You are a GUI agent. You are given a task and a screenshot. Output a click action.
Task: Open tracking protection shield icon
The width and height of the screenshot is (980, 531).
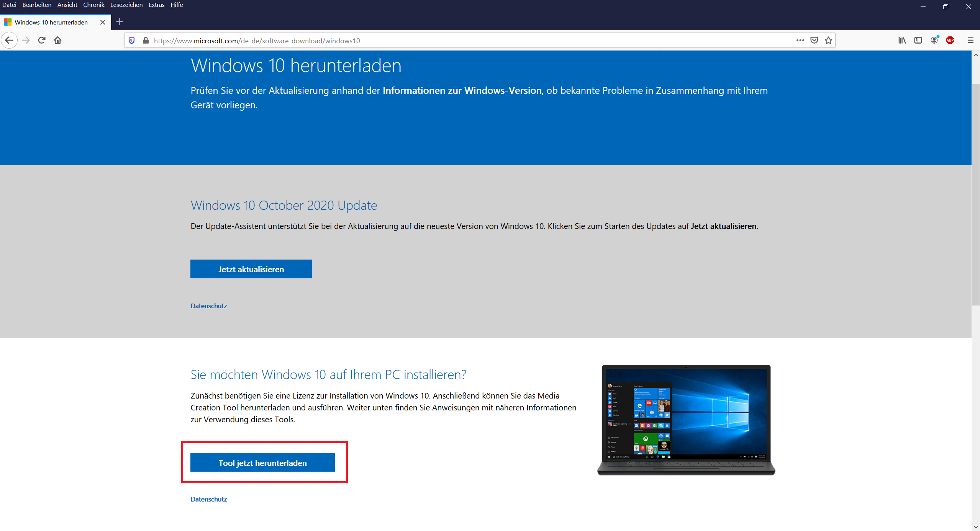pyautogui.click(x=132, y=41)
